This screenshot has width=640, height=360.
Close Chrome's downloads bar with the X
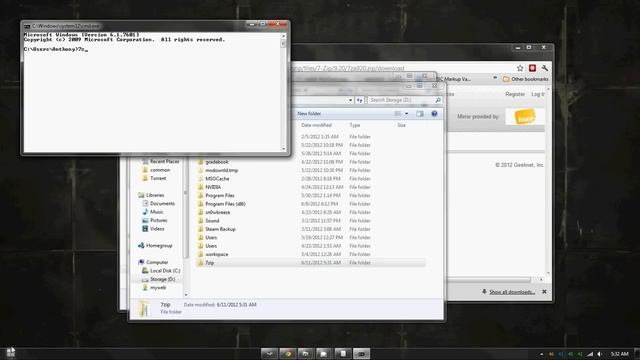[x=544, y=292]
